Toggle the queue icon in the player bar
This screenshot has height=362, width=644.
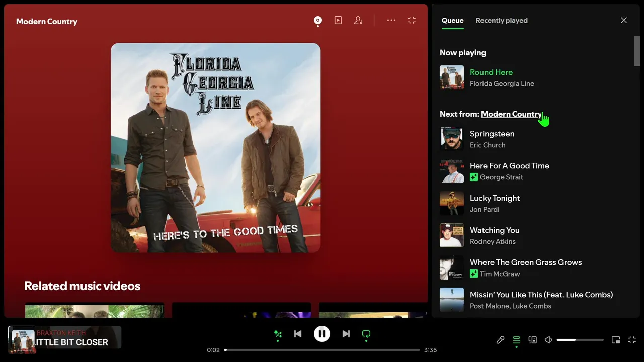(x=516, y=340)
